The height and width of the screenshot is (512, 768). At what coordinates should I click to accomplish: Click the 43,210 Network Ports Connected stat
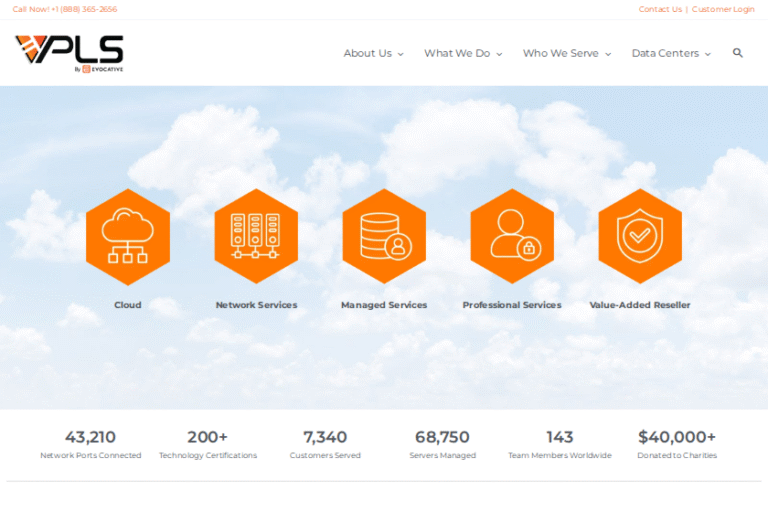click(90, 444)
